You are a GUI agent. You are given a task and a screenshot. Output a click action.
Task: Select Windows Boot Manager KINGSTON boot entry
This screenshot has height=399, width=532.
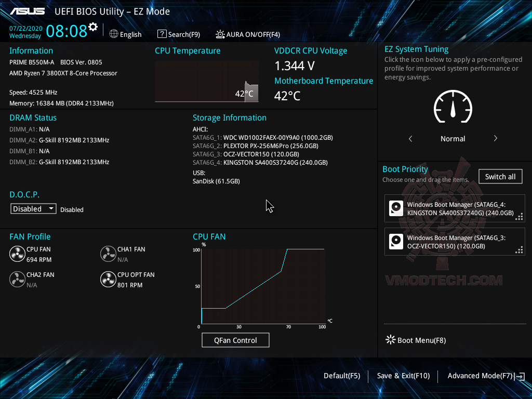coord(455,208)
